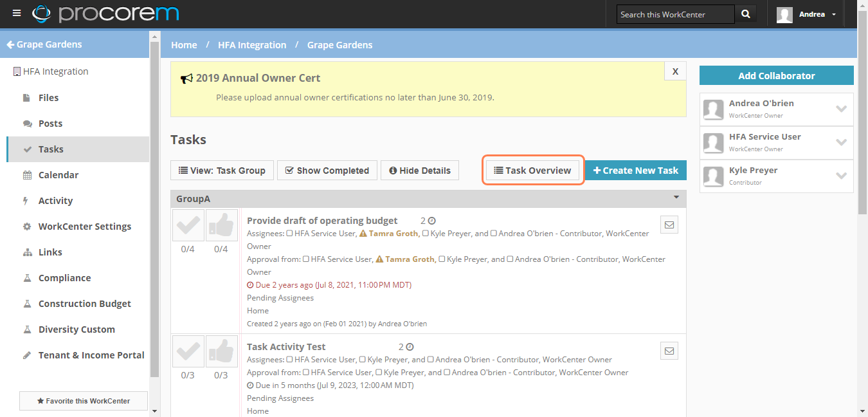Toggle Kyle Preyer assignee checkbox in budget task
Viewport: 868px width, 417px height.
tap(426, 234)
